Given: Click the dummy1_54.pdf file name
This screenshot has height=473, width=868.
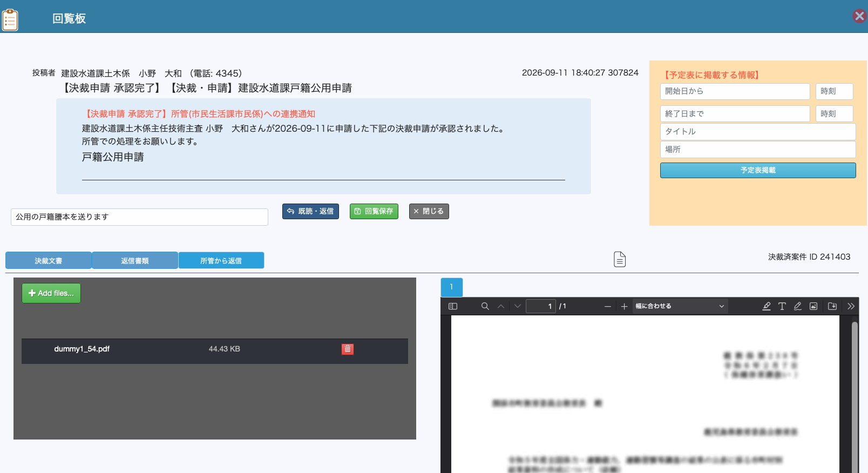Looking at the screenshot, I should pyautogui.click(x=82, y=349).
